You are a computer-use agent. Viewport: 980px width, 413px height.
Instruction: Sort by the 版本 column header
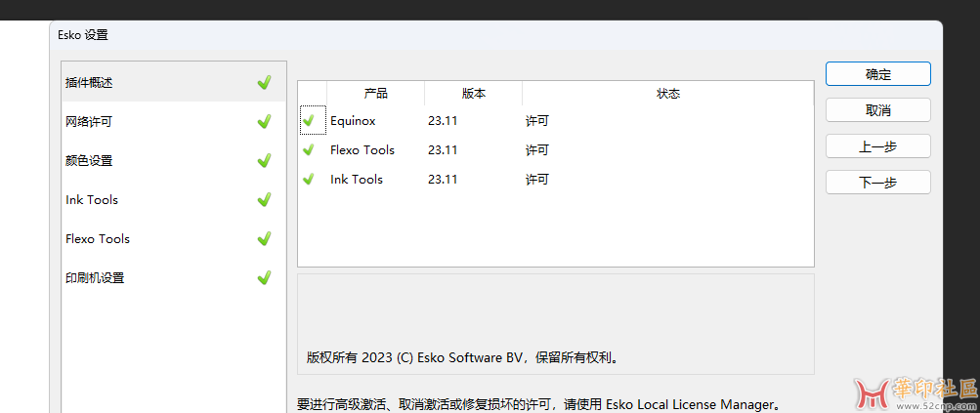coord(474,93)
